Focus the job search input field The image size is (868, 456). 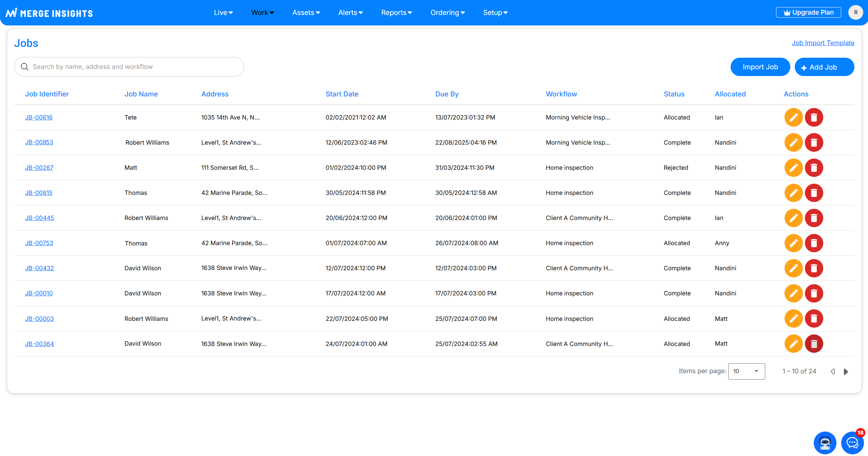(129, 67)
